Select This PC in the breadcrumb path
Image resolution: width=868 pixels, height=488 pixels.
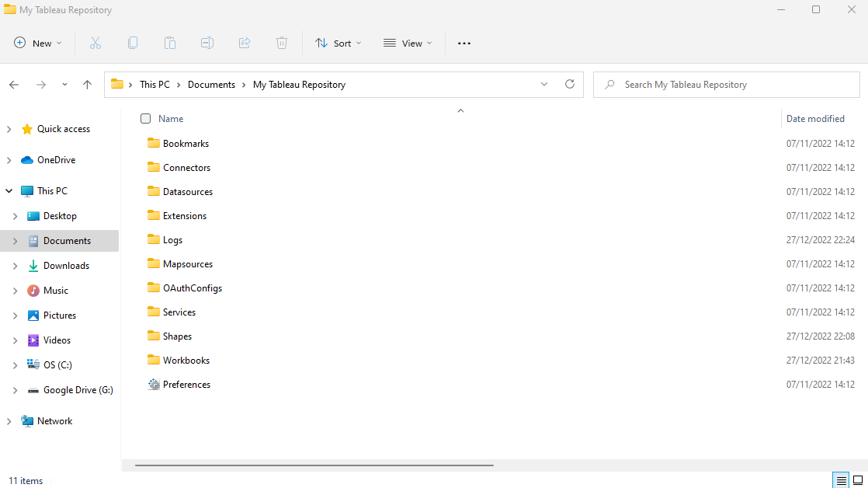click(155, 84)
